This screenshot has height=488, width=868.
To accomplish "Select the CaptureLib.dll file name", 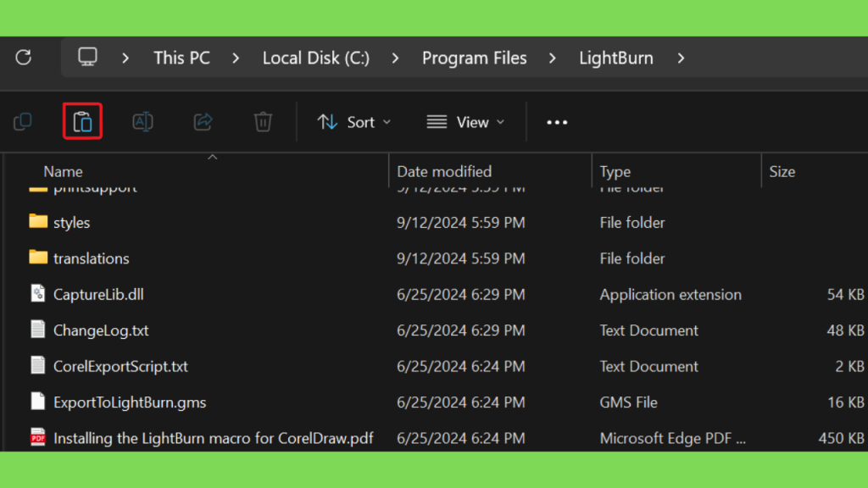I will (98, 294).
